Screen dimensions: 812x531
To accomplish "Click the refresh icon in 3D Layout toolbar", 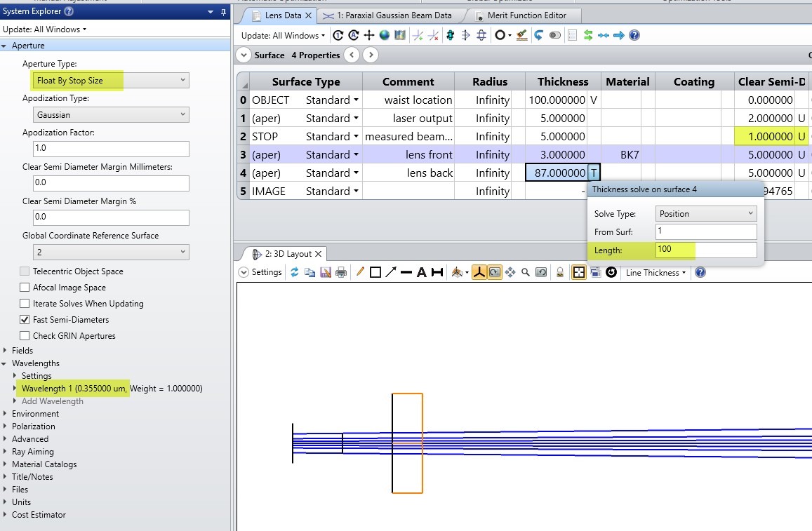I will pos(295,272).
